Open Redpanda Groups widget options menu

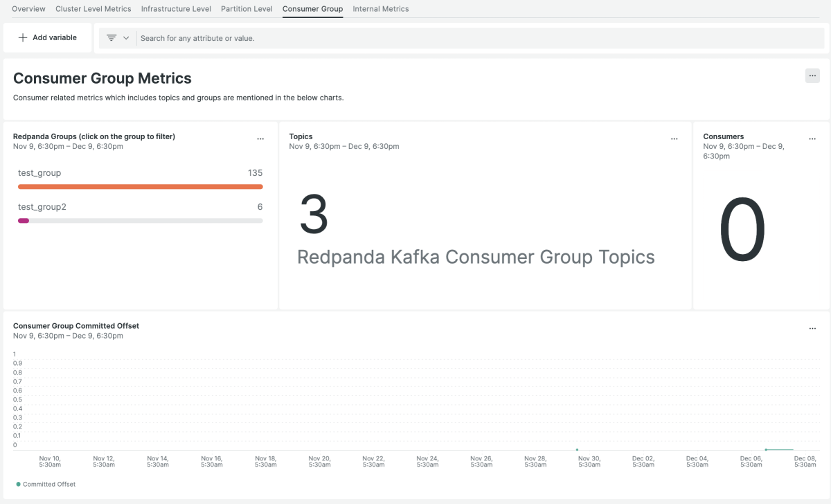260,139
